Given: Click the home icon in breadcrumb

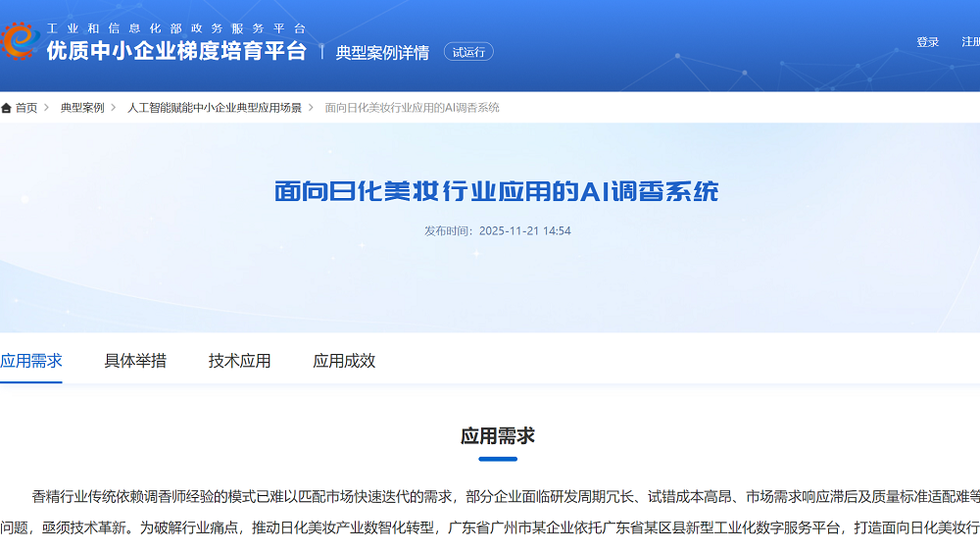Looking at the screenshot, I should click(x=6, y=108).
